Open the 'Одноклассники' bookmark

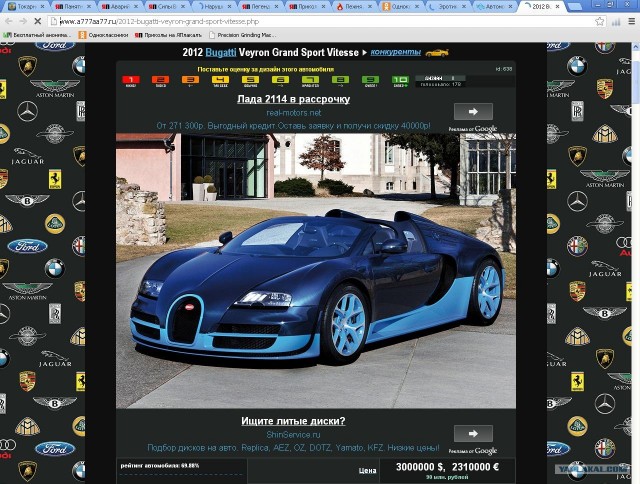pyautogui.click(x=104, y=35)
